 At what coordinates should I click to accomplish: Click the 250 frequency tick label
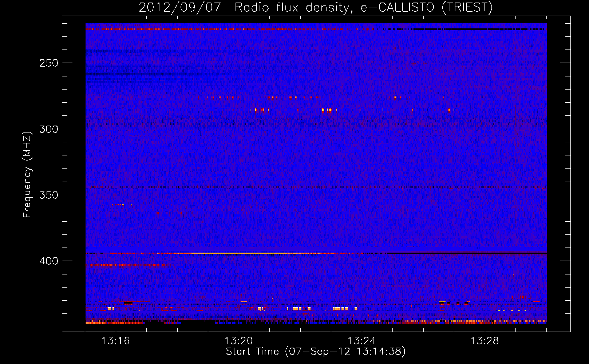(x=49, y=63)
